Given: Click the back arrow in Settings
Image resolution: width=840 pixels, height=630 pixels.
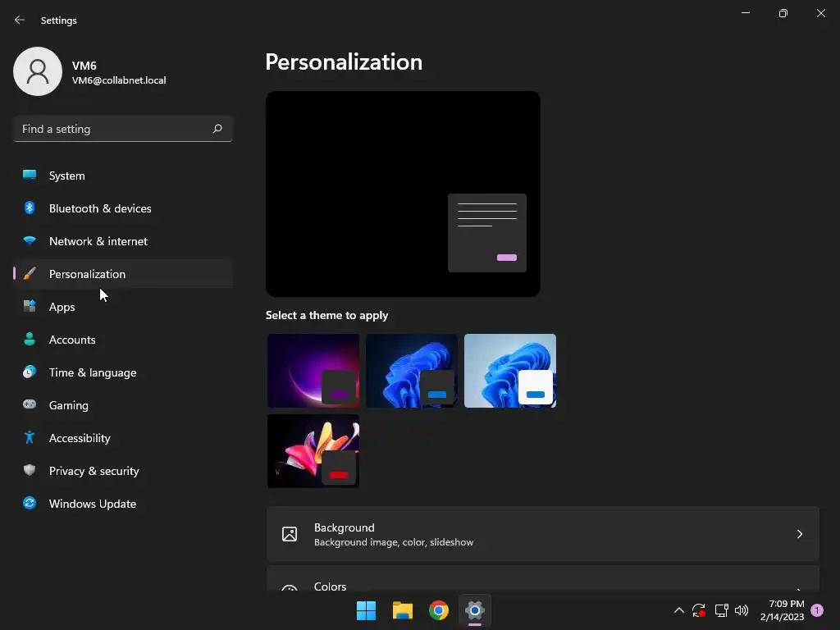Looking at the screenshot, I should [x=20, y=20].
